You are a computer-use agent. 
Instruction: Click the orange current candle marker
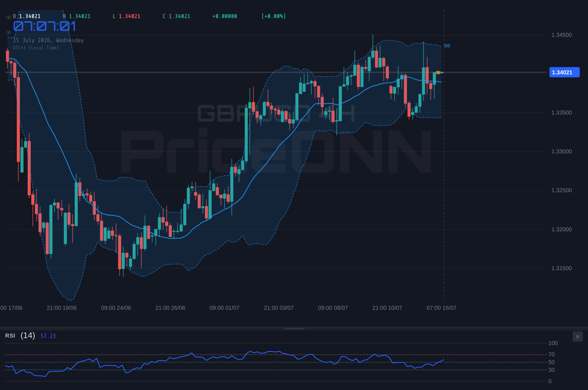[438, 73]
